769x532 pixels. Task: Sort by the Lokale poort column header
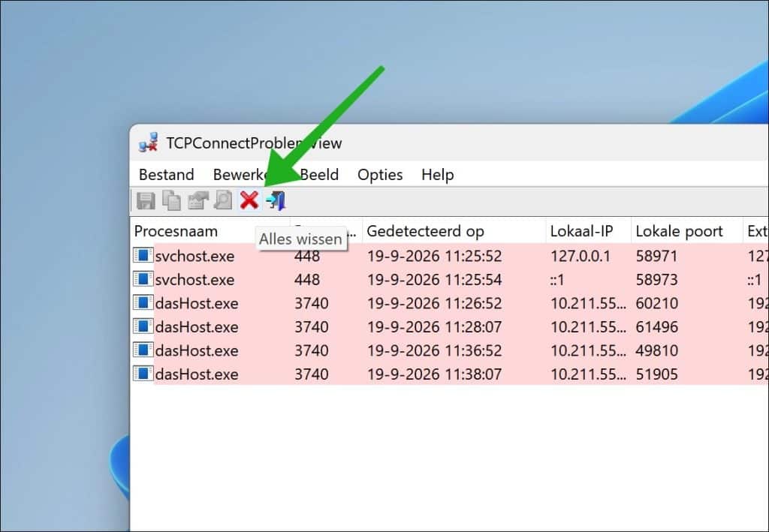coord(686,231)
